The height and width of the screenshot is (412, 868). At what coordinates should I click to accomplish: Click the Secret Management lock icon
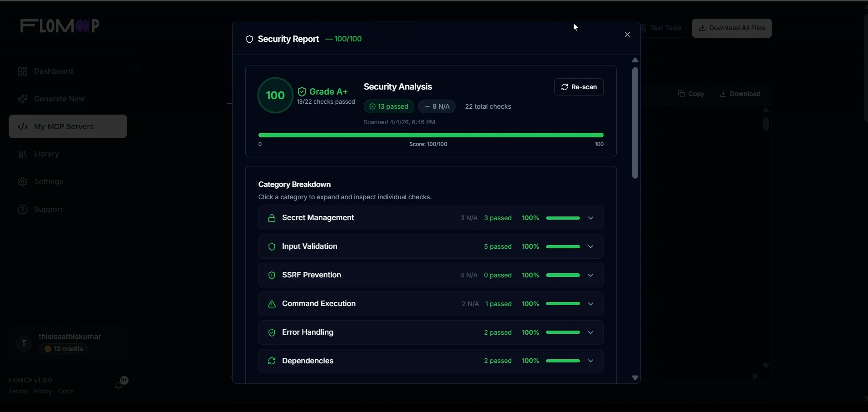(272, 218)
